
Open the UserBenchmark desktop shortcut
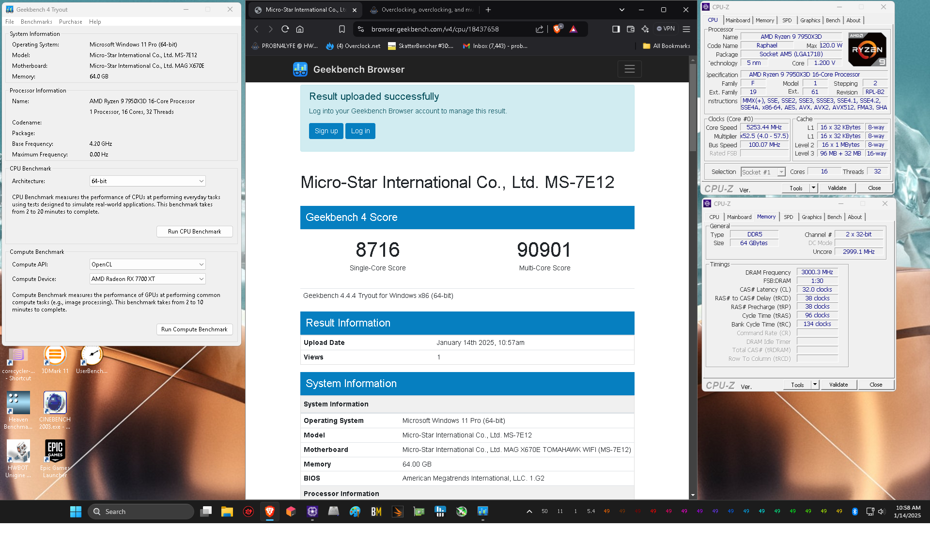[x=92, y=360]
